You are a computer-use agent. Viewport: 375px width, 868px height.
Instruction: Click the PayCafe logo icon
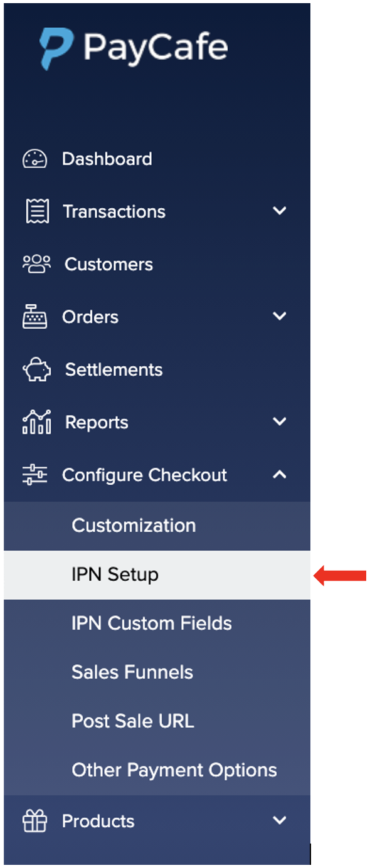56,49
